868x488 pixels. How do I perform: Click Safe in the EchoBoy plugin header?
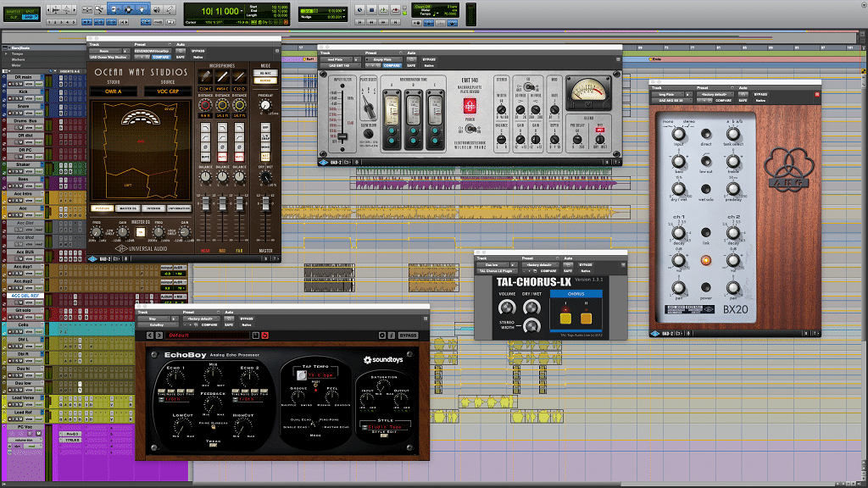tap(229, 325)
